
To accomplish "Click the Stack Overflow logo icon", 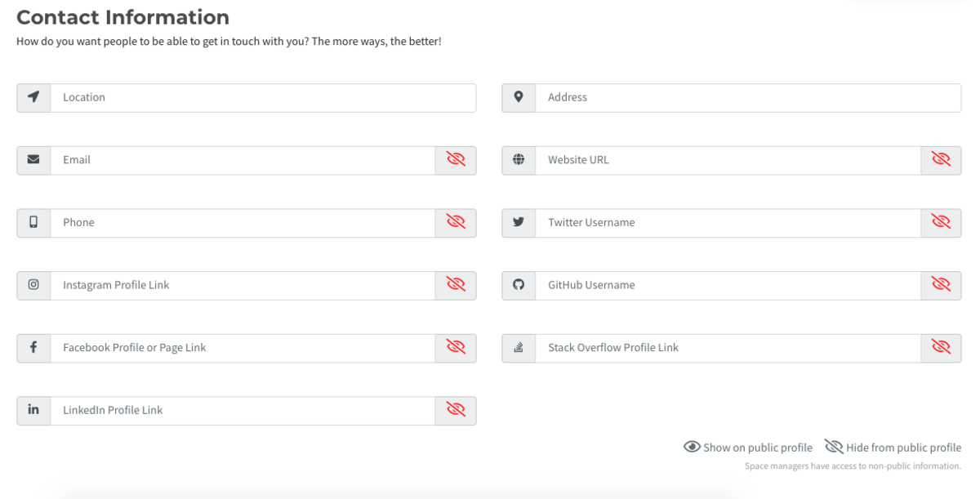I will point(519,348).
